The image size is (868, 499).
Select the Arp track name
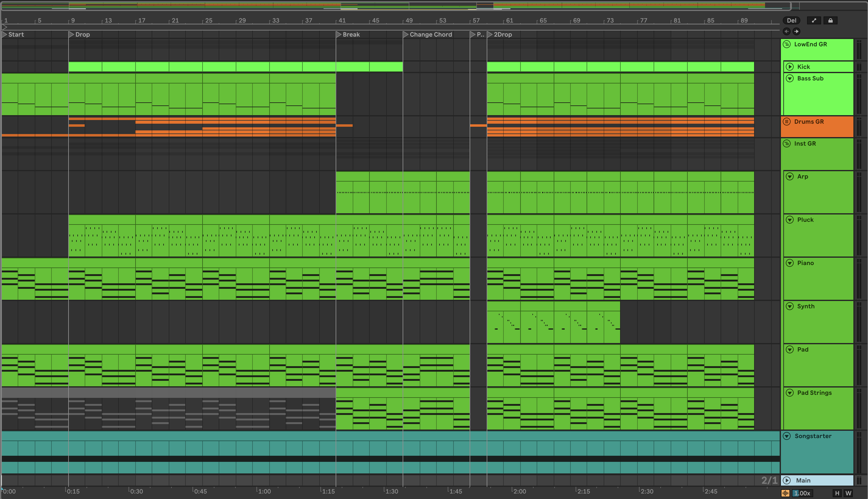(x=802, y=176)
